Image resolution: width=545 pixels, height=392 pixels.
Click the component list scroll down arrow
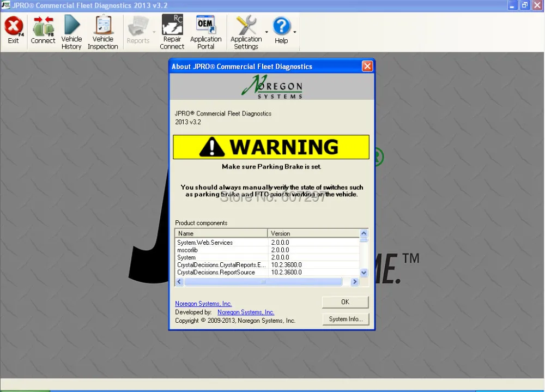point(364,273)
